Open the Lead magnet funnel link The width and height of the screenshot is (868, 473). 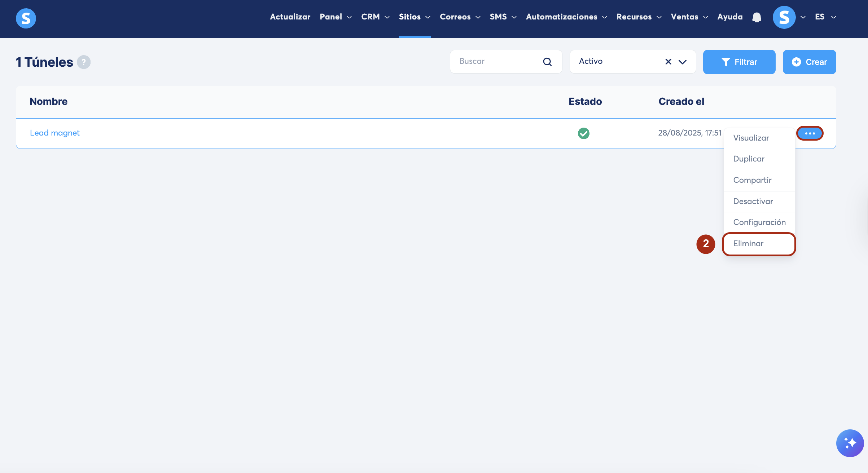(x=55, y=133)
